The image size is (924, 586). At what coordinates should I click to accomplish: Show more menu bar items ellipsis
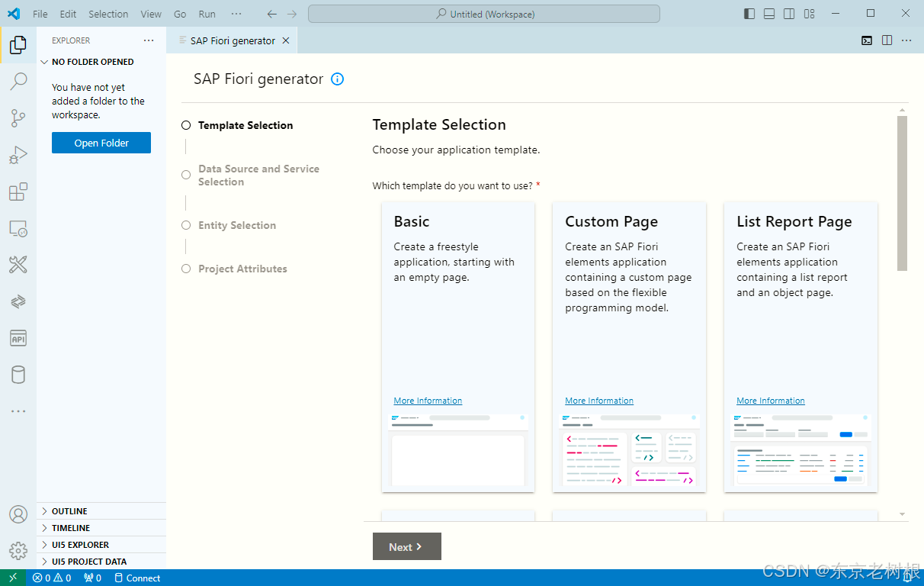(236, 14)
